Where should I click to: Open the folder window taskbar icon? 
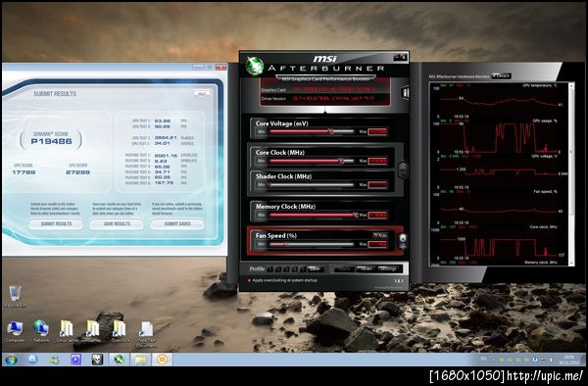coord(140,360)
